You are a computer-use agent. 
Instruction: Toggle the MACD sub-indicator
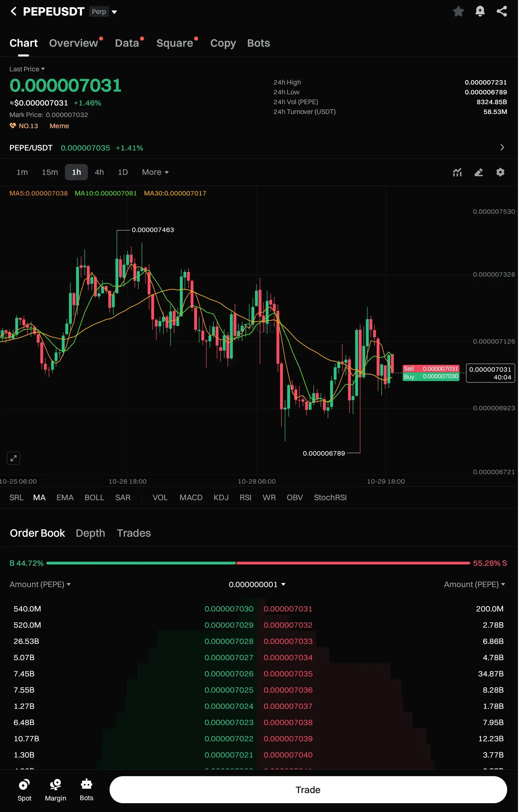click(x=191, y=497)
